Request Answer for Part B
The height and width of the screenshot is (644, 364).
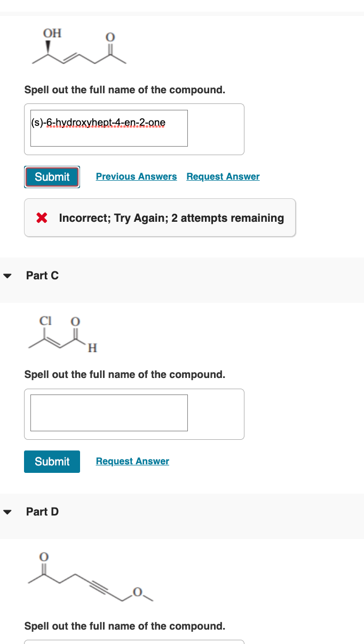click(223, 176)
